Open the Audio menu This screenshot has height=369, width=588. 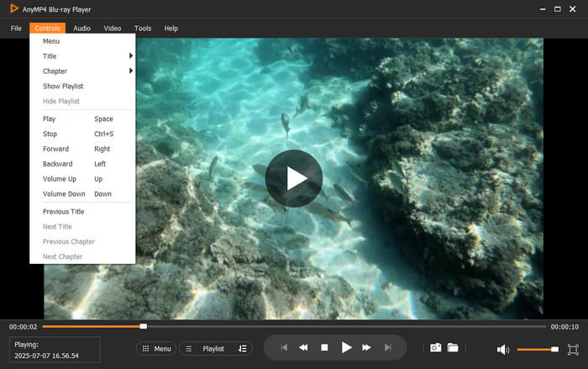pyautogui.click(x=81, y=28)
